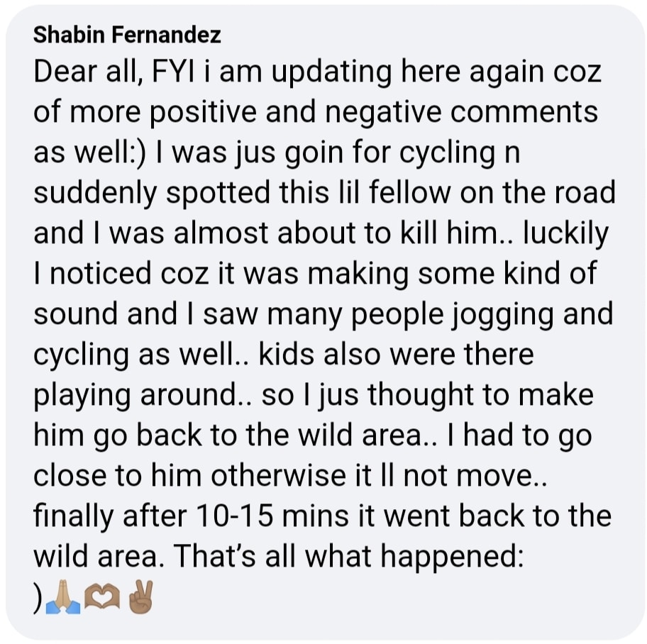Click the words "positive and negative comments"
Image resolution: width=647 pixels, height=644 pixels.
pyautogui.click(x=373, y=112)
